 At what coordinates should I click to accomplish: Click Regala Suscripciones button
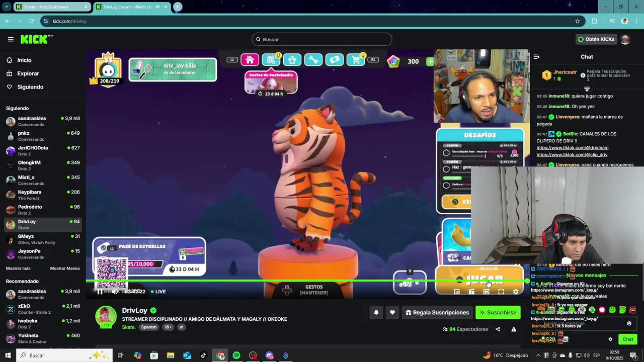pos(437,312)
